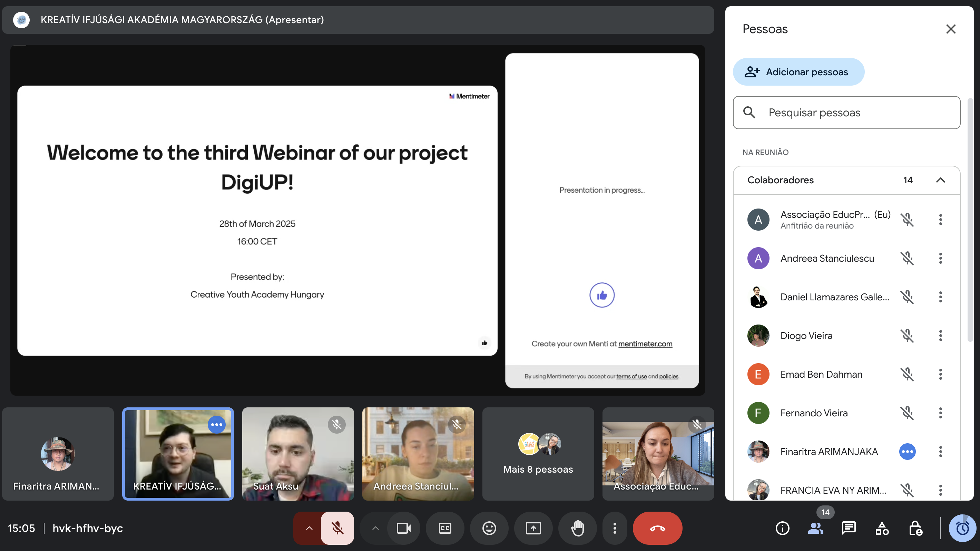980x551 pixels.
Task: Open the activities icon
Action: (x=881, y=528)
